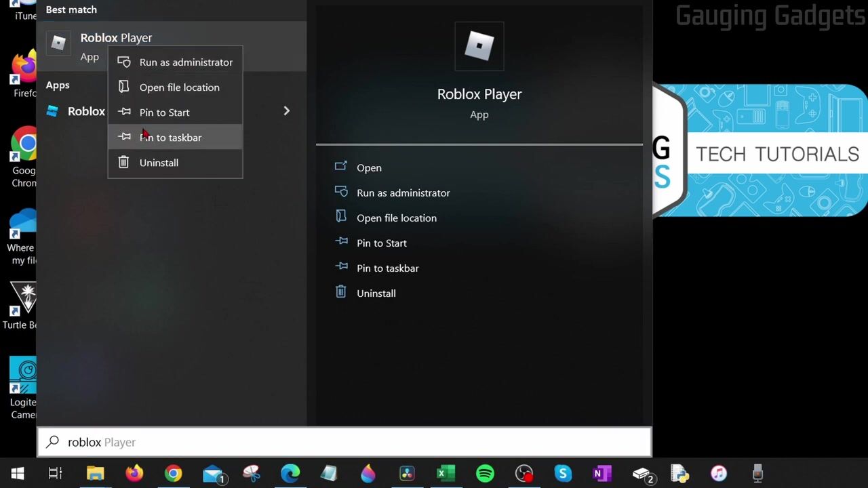The height and width of the screenshot is (488, 868).
Task: Launch Firefox from the taskbar
Action: (x=134, y=473)
